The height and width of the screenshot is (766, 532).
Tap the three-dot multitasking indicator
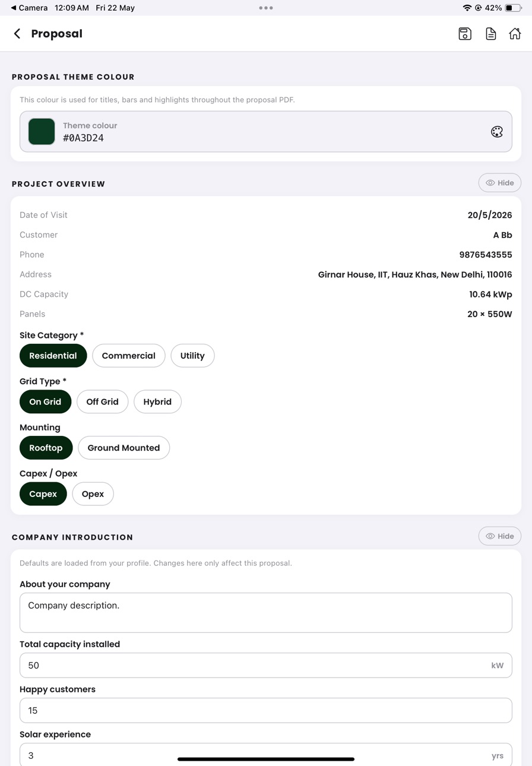[x=266, y=8]
